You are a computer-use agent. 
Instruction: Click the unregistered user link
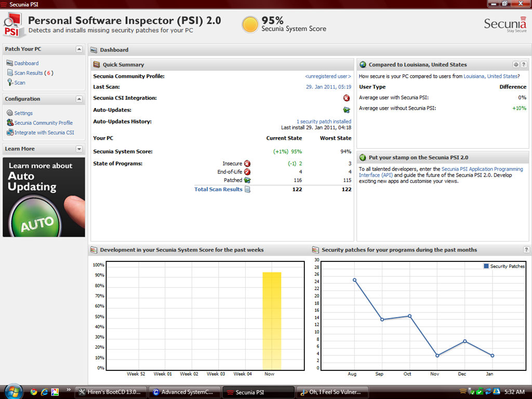[x=328, y=76]
